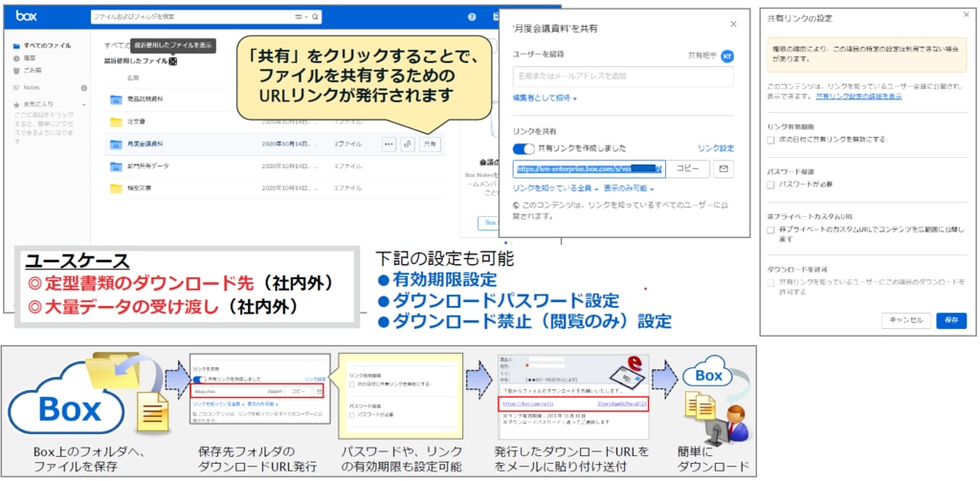Image resolution: width=980 pixels, height=481 pixels.
Task: Open リンク設定 in the share dialog
Action: 716,148
